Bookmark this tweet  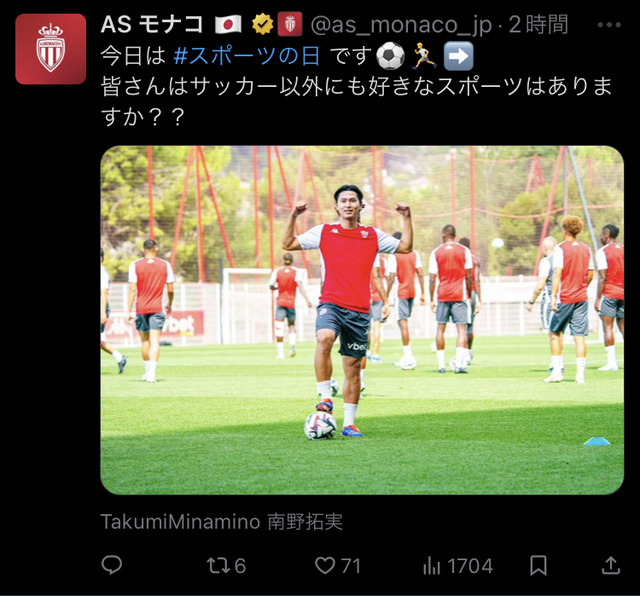pos(538,566)
